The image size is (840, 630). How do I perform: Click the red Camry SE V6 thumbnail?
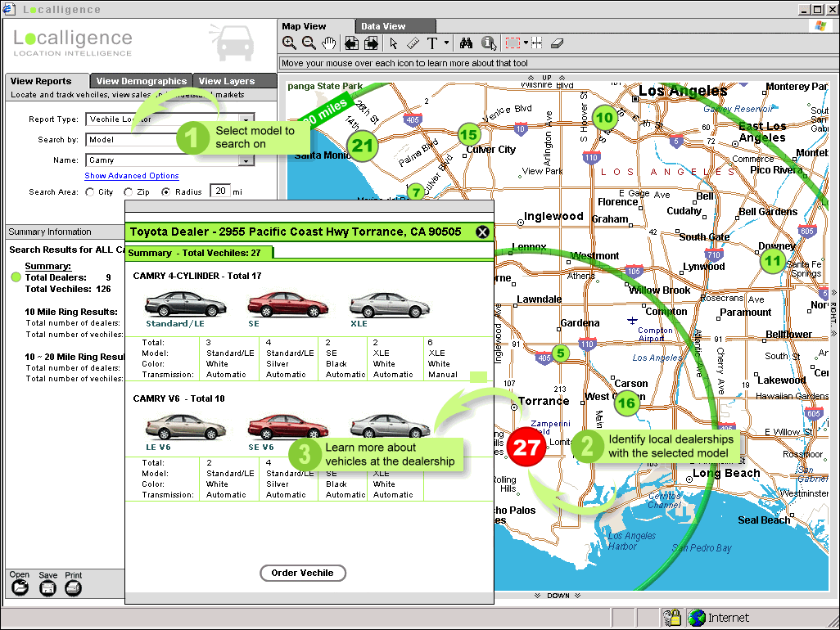(287, 426)
